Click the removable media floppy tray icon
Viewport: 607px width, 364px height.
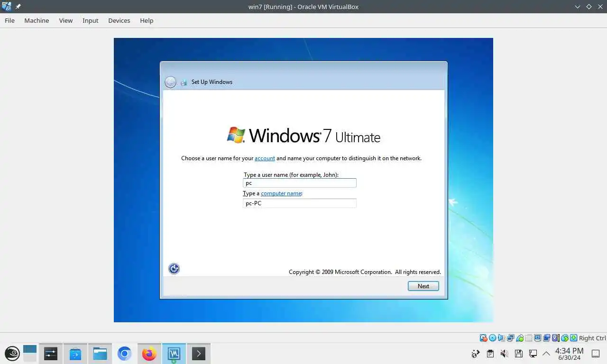518,354
